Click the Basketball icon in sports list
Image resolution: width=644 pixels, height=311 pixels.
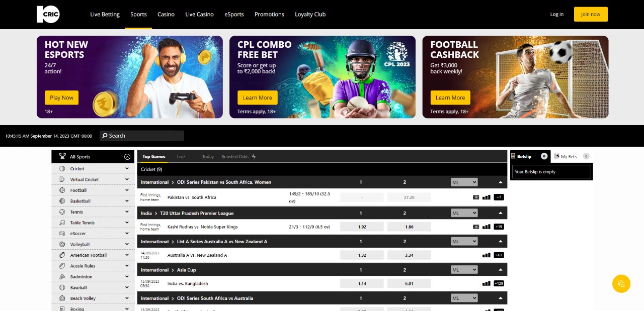click(62, 201)
